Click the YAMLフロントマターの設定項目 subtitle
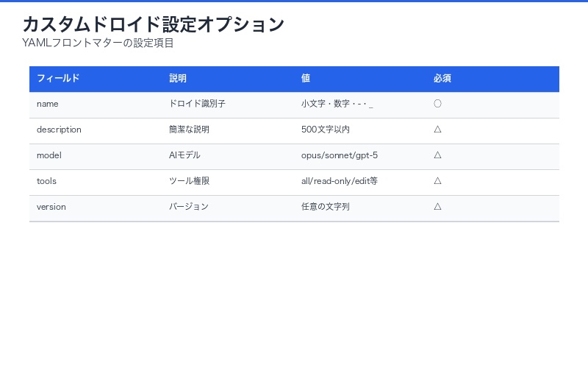 coord(98,43)
